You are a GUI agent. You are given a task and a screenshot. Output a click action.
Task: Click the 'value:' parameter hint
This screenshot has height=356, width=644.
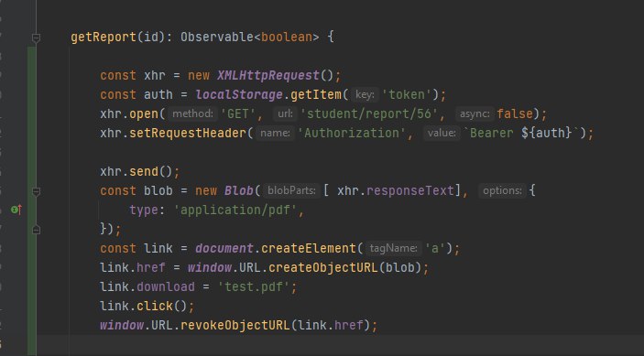442,133
